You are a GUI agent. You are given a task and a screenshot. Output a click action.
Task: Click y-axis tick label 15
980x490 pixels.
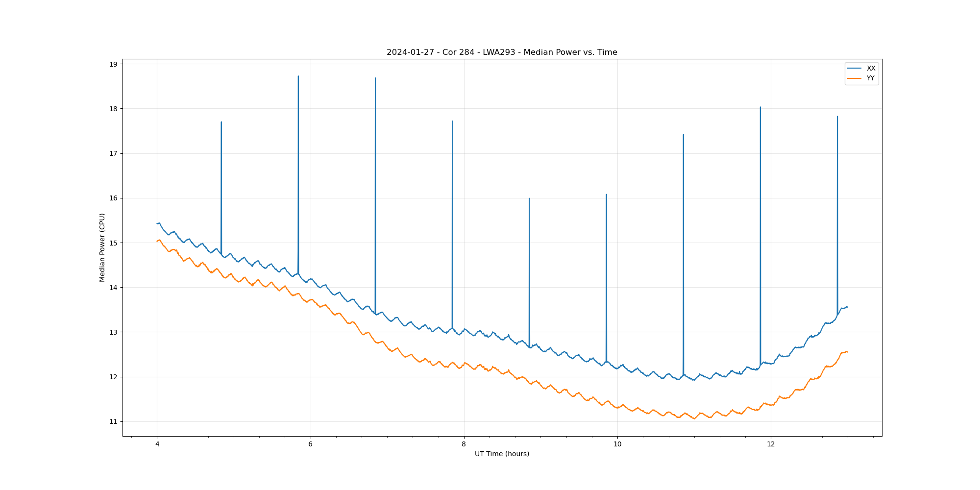coord(113,243)
